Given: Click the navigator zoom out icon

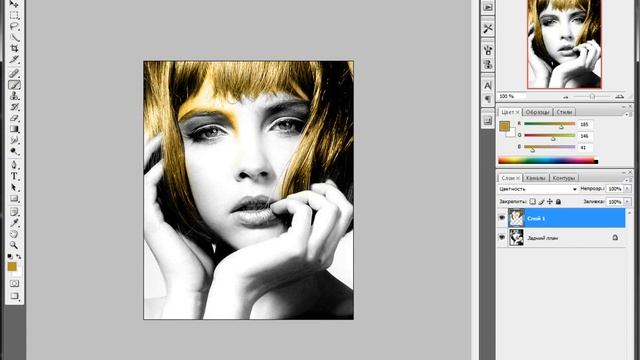Looking at the screenshot, I should [566, 97].
